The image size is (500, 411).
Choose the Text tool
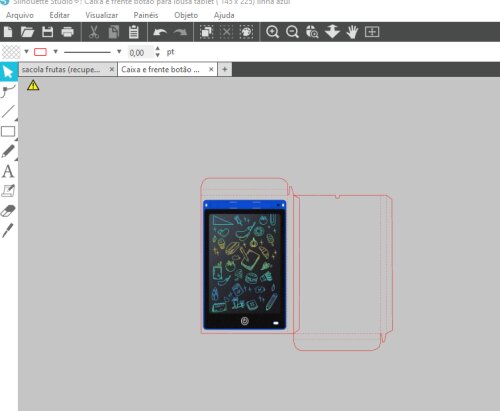pos(8,171)
